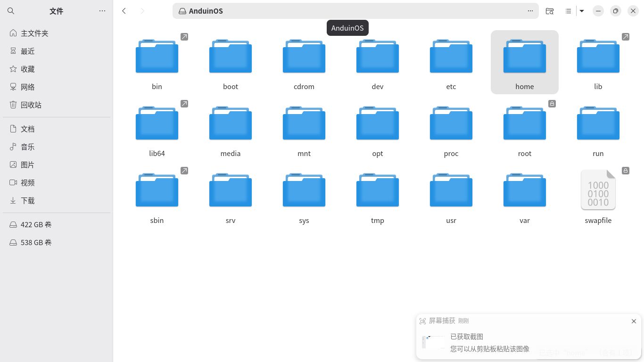Image resolution: width=644 pixels, height=362 pixels.
Task: Open the sidebar three-dot menu
Action: [102, 11]
